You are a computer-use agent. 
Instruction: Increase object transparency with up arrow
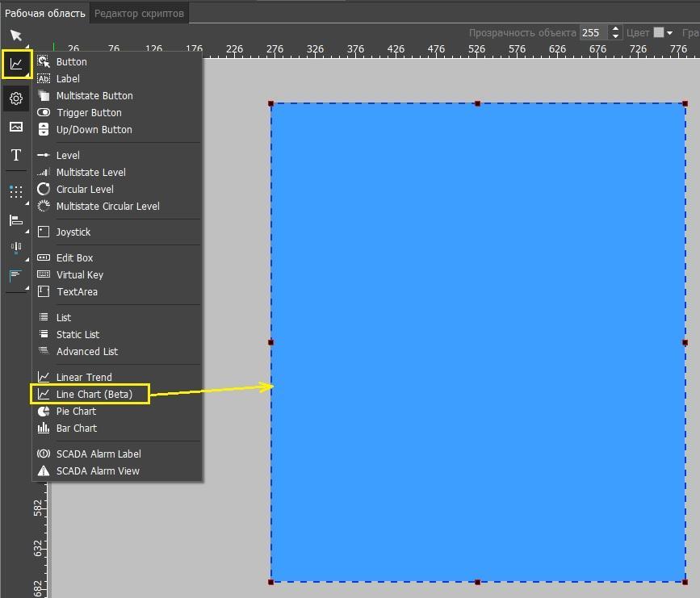[615, 29]
